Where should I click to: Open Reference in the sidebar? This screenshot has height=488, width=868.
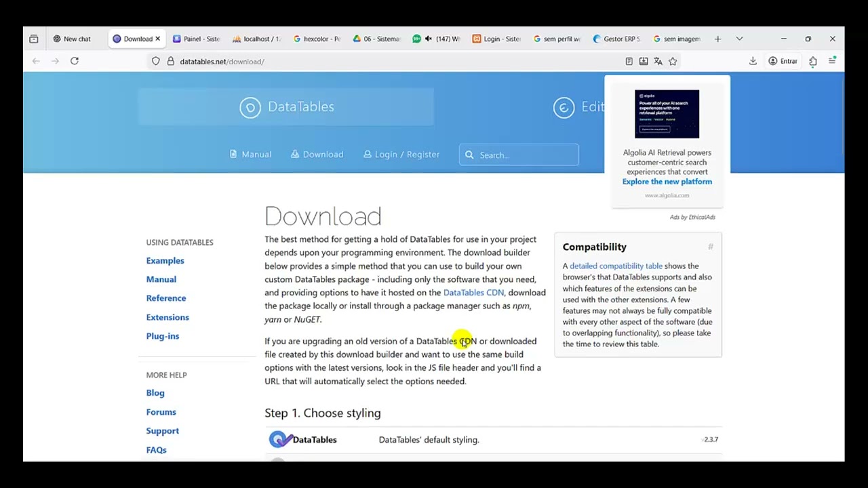pyautogui.click(x=165, y=298)
